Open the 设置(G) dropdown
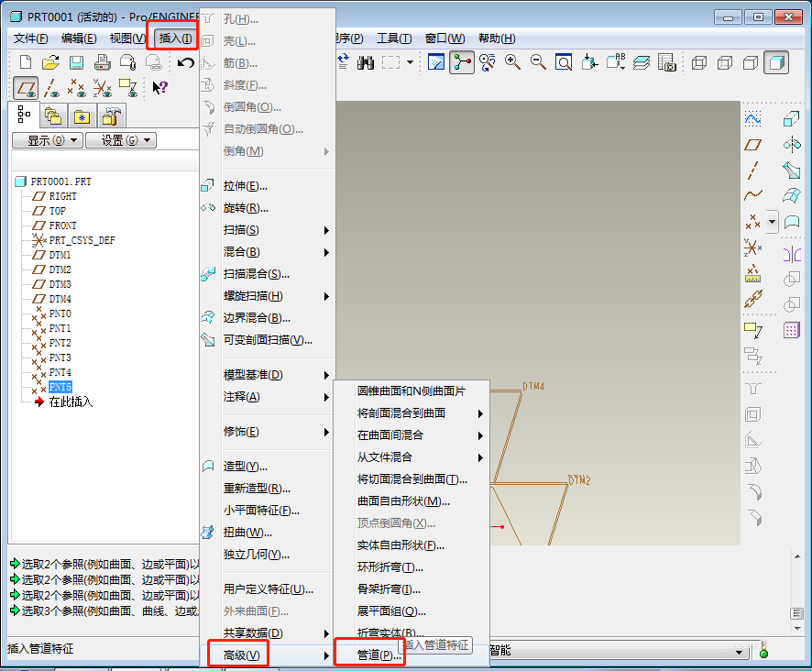The width and height of the screenshot is (812, 671). point(121,140)
